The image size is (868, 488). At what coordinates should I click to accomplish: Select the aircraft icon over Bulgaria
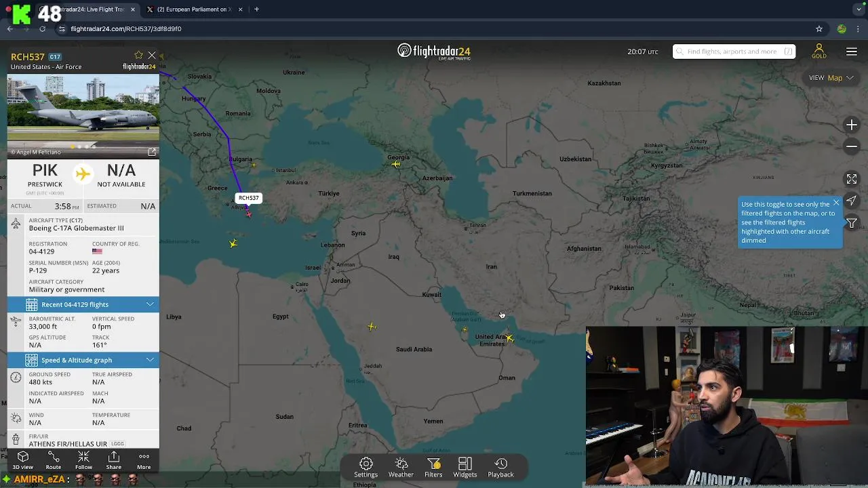pyautogui.click(x=254, y=165)
